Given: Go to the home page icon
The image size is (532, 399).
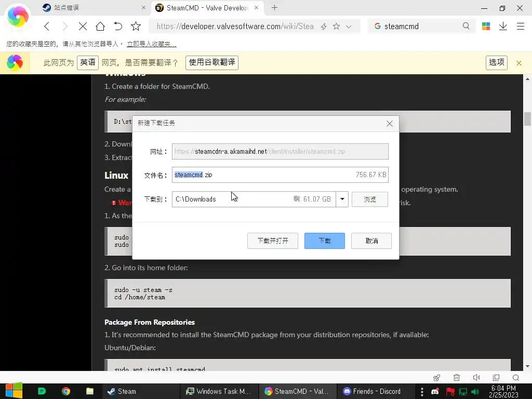Looking at the screenshot, I should tap(100, 26).
